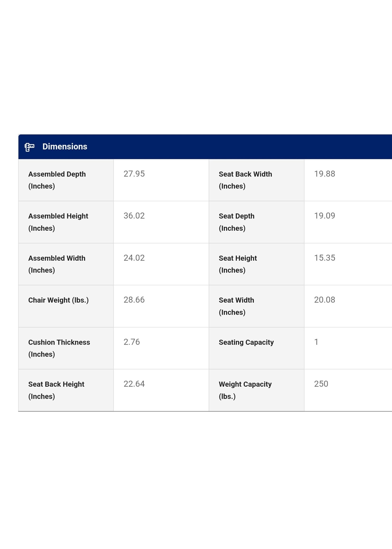Image resolution: width=392 pixels, height=549 pixels.
Task: Select the 28.66 chair weight value
Action: [134, 300]
